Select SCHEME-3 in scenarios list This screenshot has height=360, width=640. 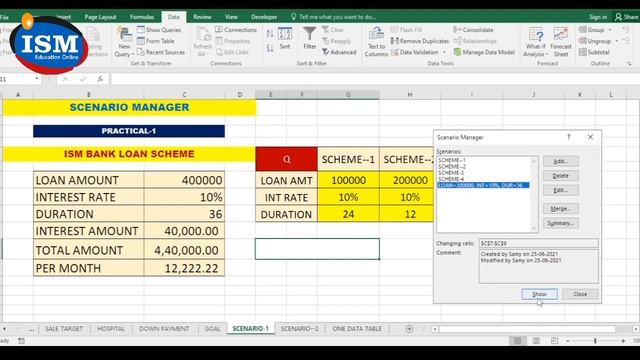tap(451, 173)
